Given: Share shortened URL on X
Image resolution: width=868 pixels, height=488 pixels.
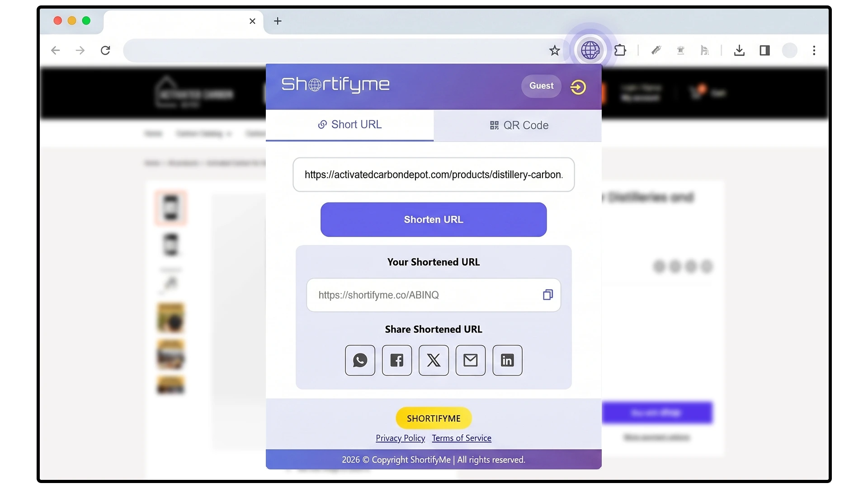Looking at the screenshot, I should [434, 360].
